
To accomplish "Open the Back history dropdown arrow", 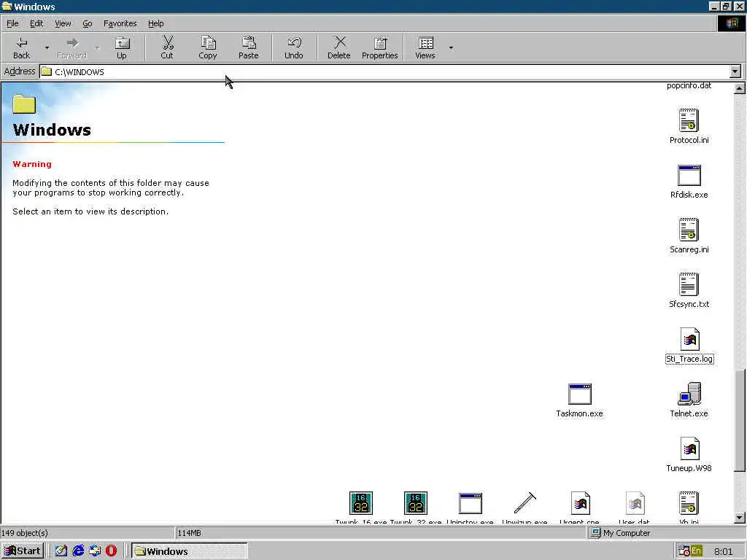I will (47, 47).
